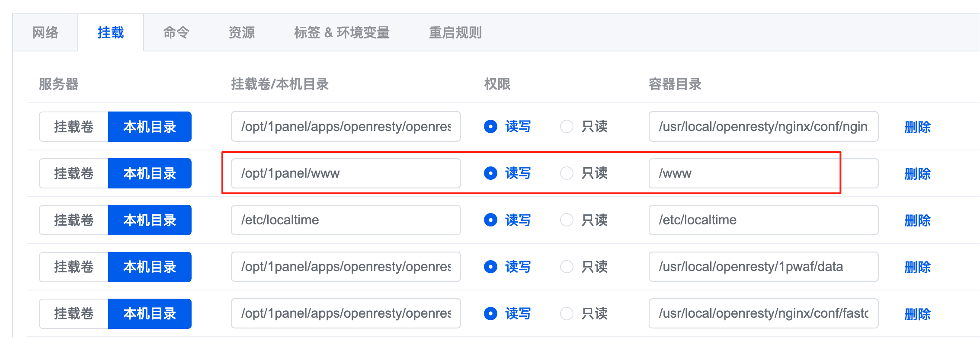Go to the 重启规则 tab

tap(455, 33)
